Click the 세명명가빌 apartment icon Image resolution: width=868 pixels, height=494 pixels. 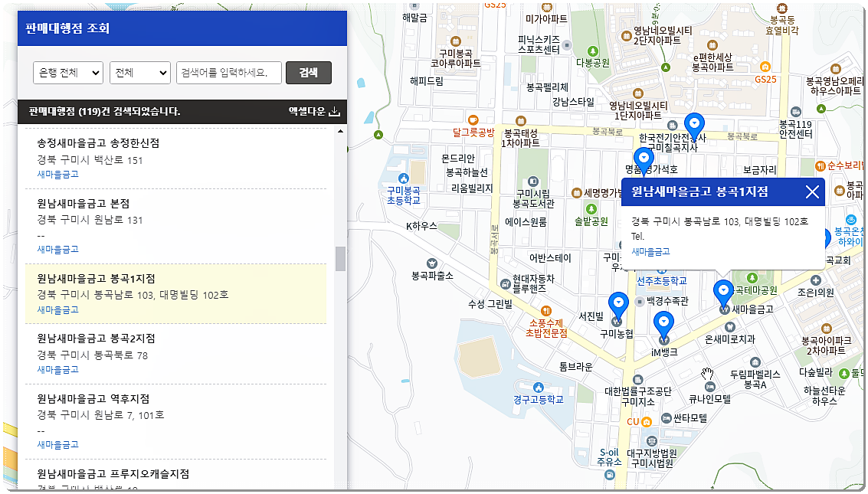point(576,192)
